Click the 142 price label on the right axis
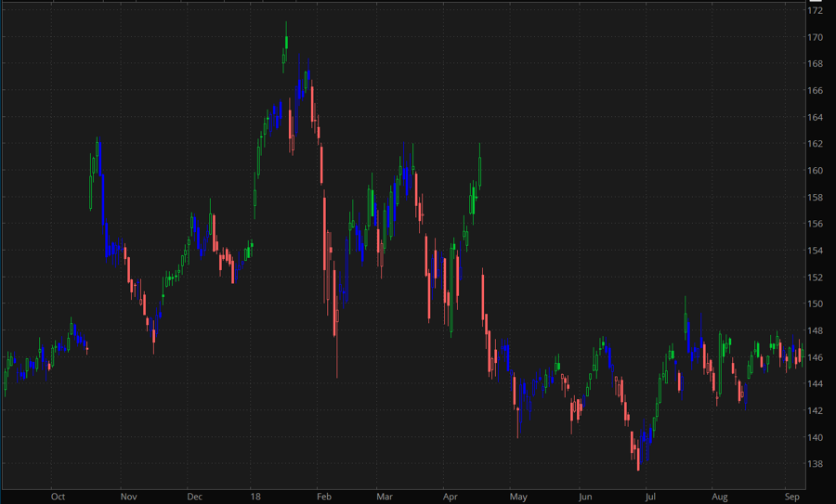836x504 pixels. pyautogui.click(x=815, y=410)
